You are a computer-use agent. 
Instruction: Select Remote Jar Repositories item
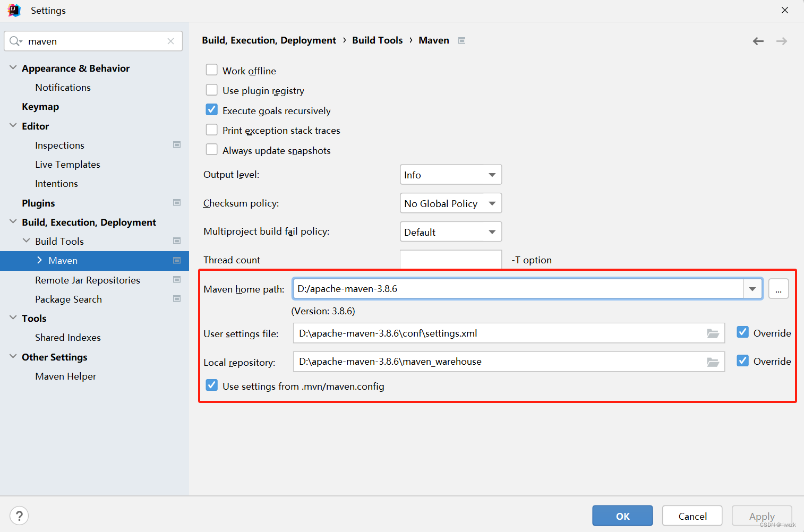coord(88,280)
